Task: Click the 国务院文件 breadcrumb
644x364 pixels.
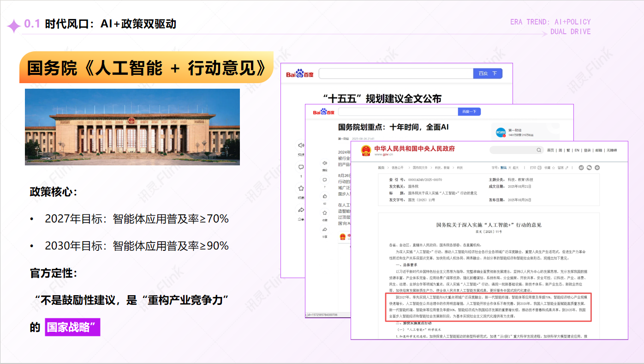Action: 420,168
